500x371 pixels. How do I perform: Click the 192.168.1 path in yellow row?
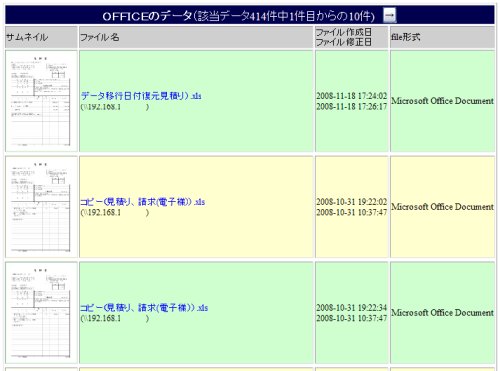115,213
